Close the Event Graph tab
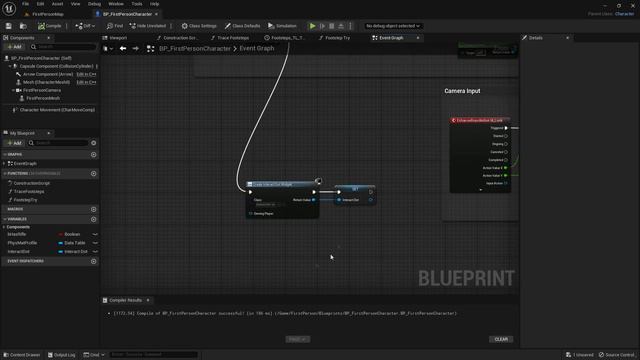Image resolution: width=640 pixels, height=360 pixels. tap(418, 38)
